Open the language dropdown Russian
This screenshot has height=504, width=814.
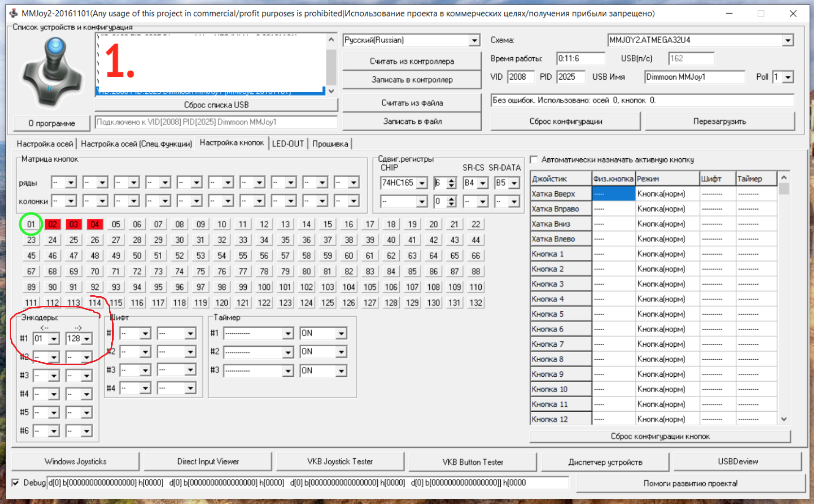[474, 40]
